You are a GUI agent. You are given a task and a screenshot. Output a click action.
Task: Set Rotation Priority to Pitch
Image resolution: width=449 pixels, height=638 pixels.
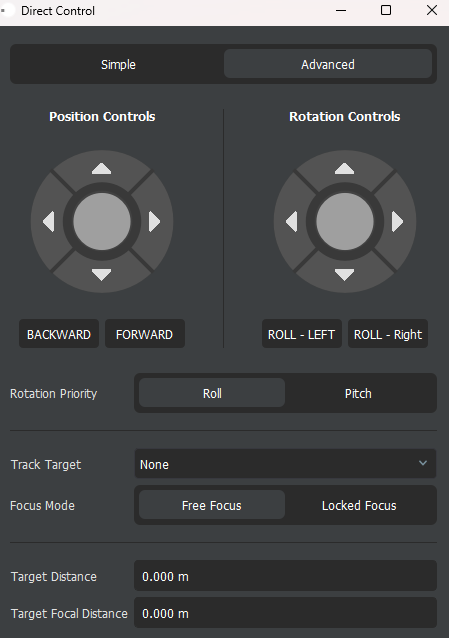tap(358, 393)
